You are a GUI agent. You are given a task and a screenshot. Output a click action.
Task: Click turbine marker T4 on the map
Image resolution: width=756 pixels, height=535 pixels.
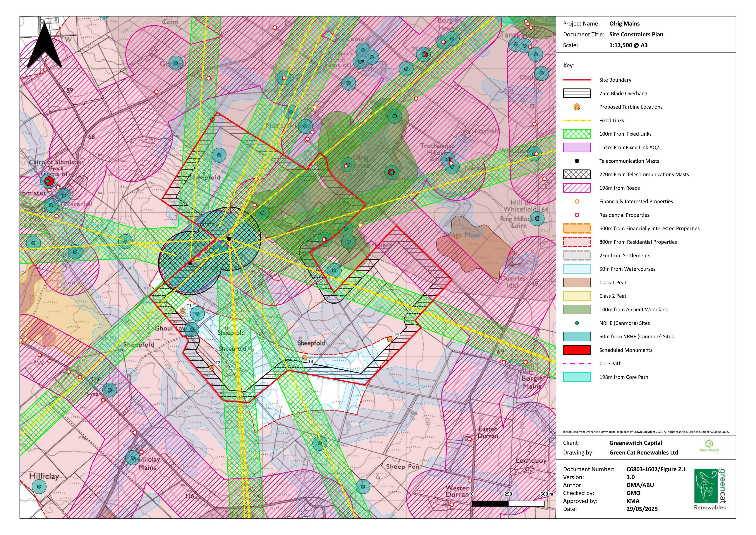pos(390,339)
